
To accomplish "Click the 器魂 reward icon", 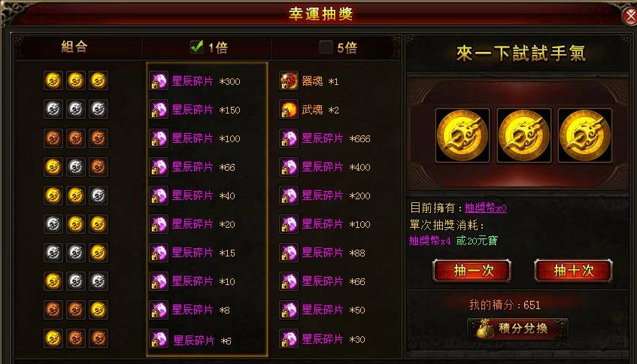I will (289, 80).
